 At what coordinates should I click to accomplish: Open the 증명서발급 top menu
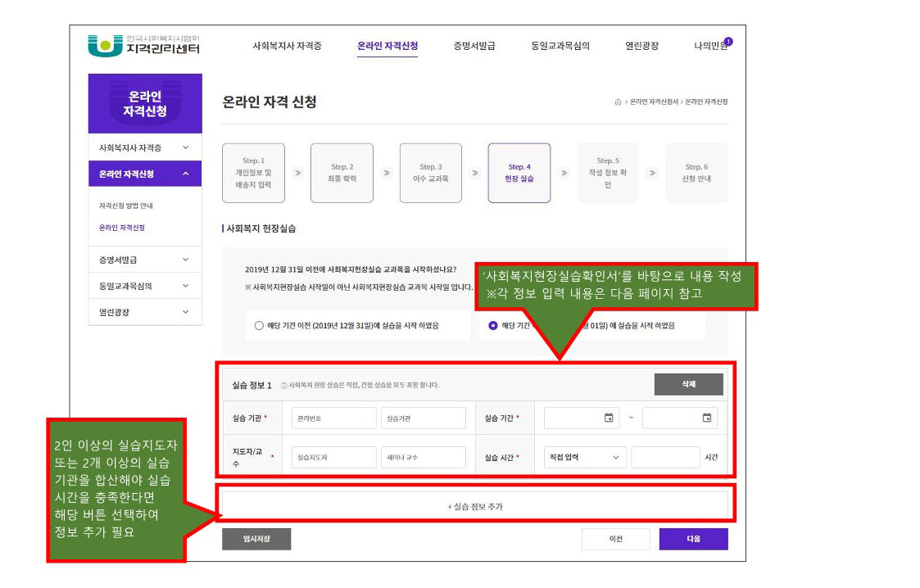coord(474,46)
